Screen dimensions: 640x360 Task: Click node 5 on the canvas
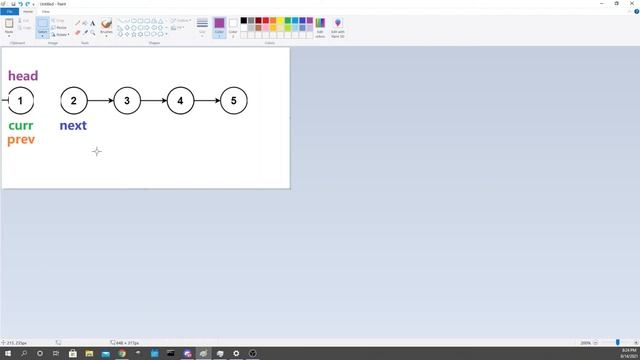click(x=234, y=101)
